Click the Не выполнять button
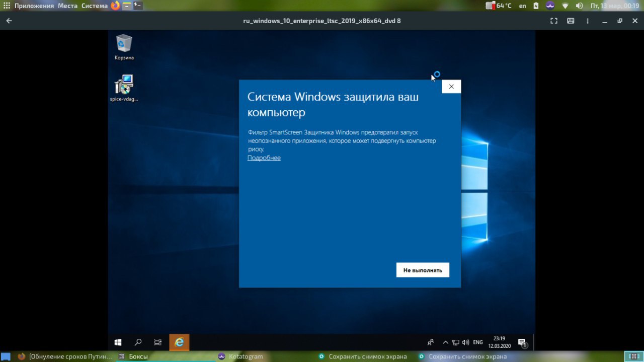The height and width of the screenshot is (362, 644). [423, 270]
